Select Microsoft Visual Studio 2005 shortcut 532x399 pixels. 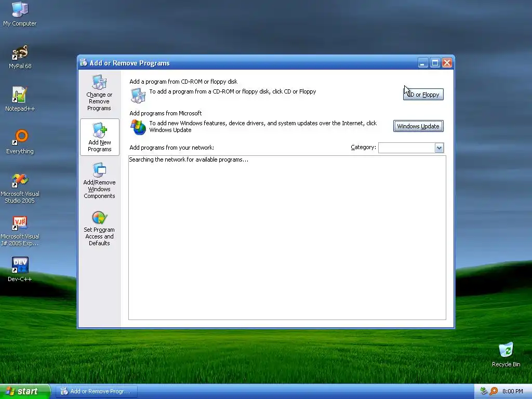pos(20,188)
